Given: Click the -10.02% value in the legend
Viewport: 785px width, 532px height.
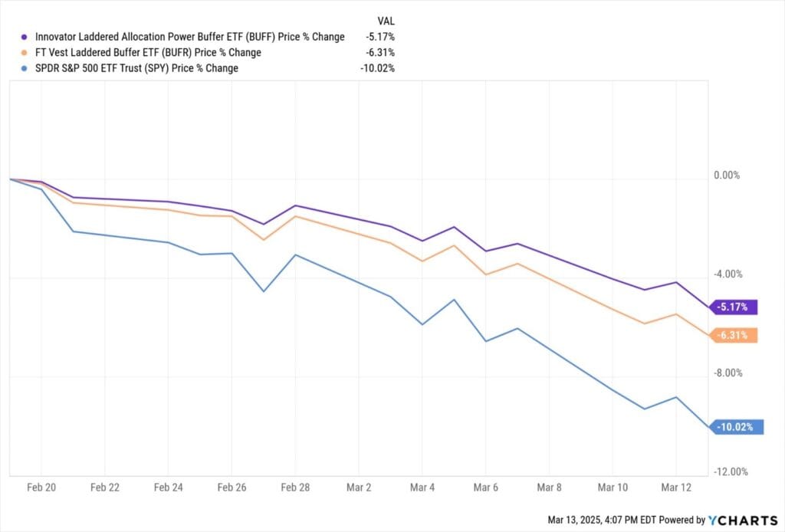Looking at the screenshot, I should click(x=377, y=68).
